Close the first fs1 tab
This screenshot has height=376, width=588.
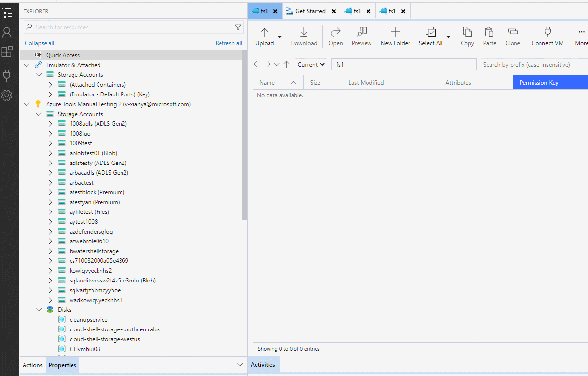pos(275,11)
